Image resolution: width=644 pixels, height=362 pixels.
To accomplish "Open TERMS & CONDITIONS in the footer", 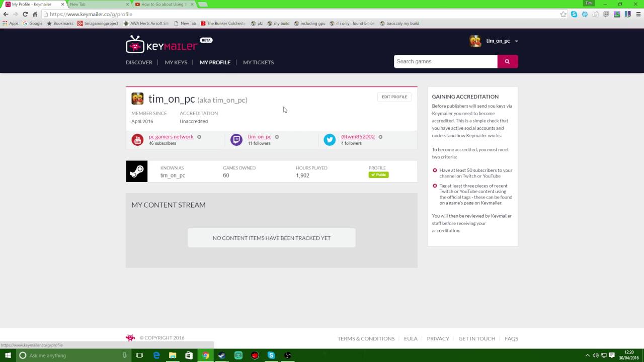I will 366,338.
